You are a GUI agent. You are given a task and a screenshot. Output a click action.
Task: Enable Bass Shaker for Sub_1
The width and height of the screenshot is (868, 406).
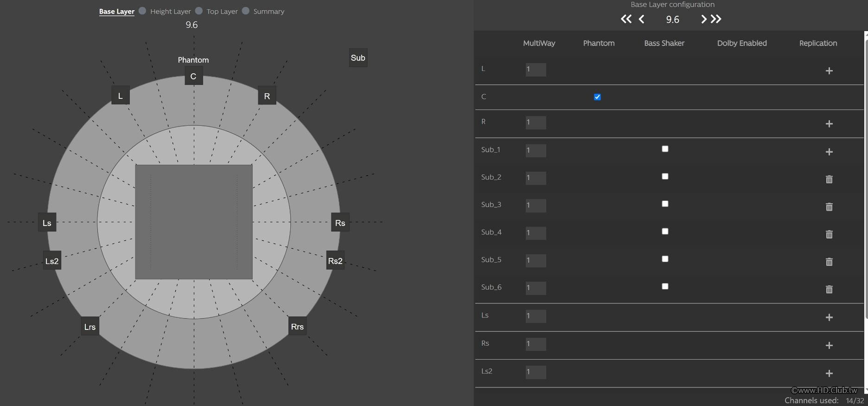tap(665, 149)
